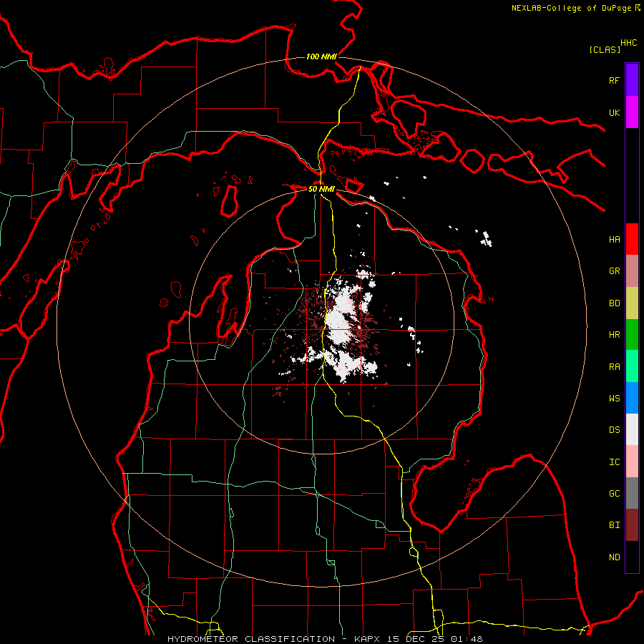644x644 pixels.
Task: Click the UK magenta legend color block
Action: (632, 112)
